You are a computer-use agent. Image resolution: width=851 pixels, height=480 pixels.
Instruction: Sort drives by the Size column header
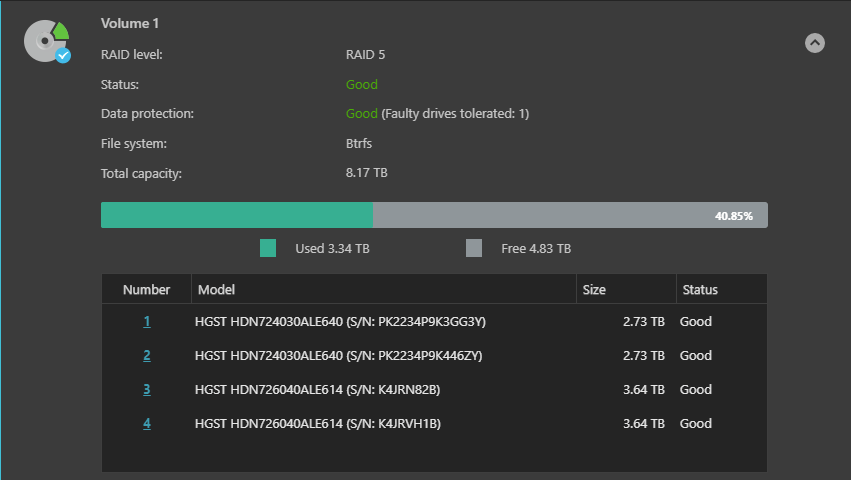626,289
